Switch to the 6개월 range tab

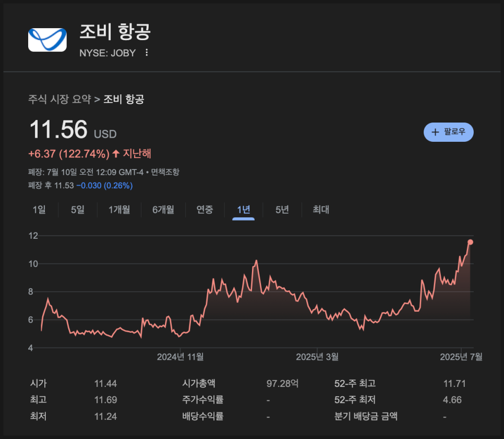click(x=163, y=210)
